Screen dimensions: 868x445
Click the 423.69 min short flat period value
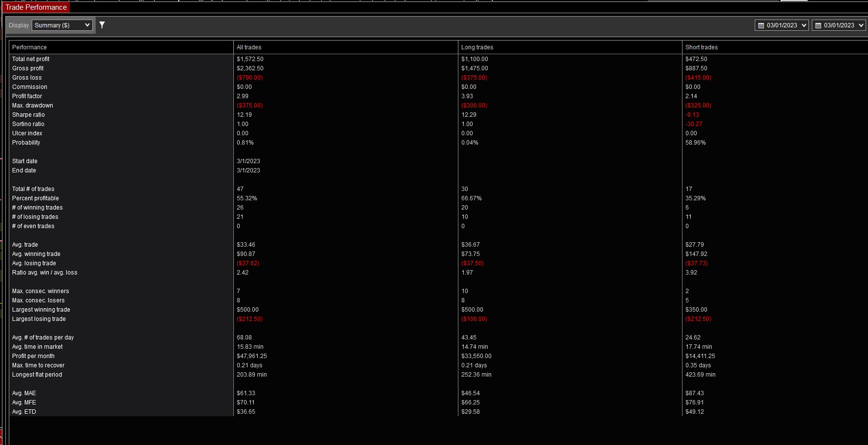(701, 375)
